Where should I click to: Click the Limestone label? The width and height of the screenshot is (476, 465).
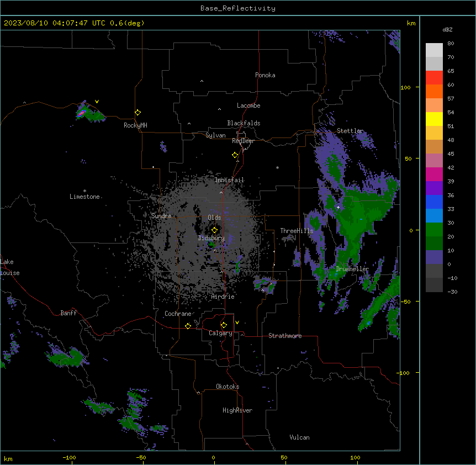(84, 197)
